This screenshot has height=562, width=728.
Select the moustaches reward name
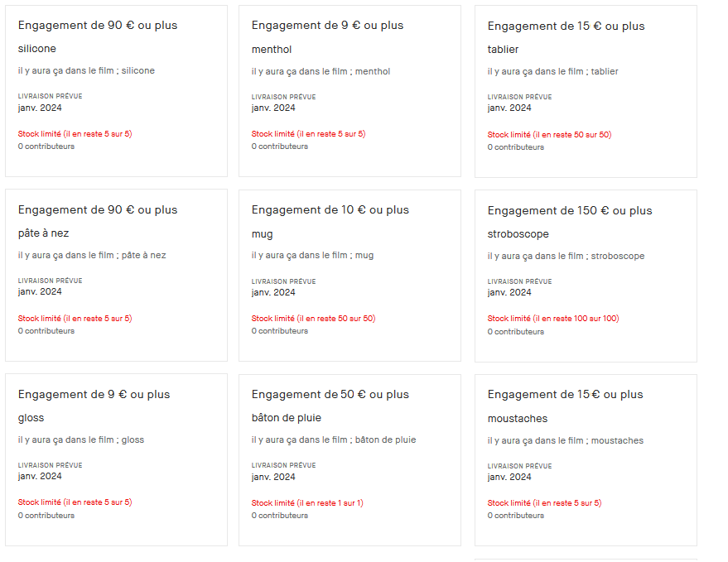[517, 419]
